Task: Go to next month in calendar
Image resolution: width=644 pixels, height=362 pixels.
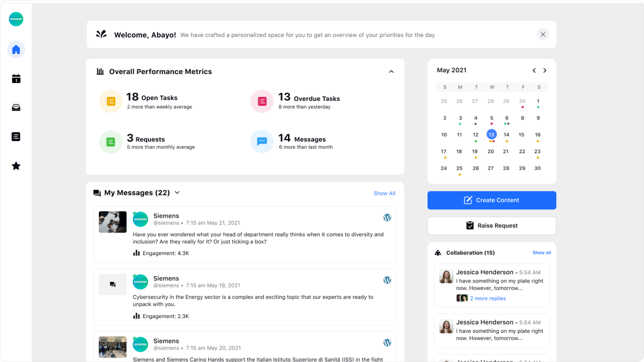Action: click(545, 71)
